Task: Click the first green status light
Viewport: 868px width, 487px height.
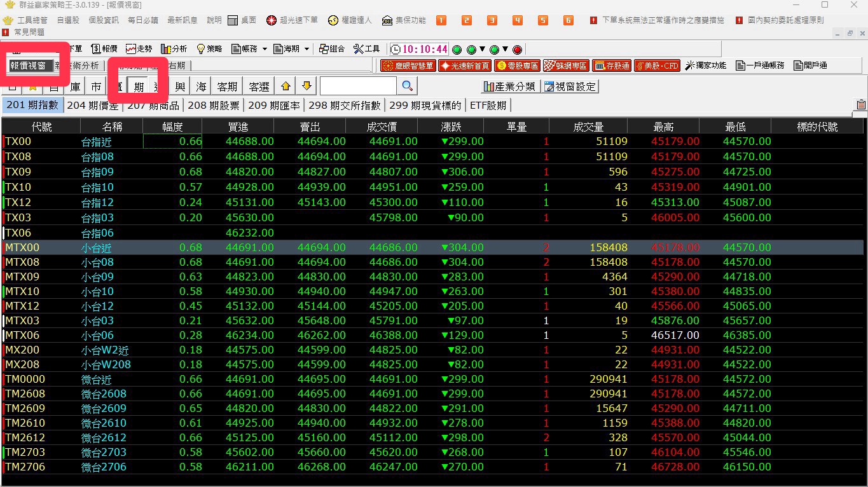Action: coord(456,50)
